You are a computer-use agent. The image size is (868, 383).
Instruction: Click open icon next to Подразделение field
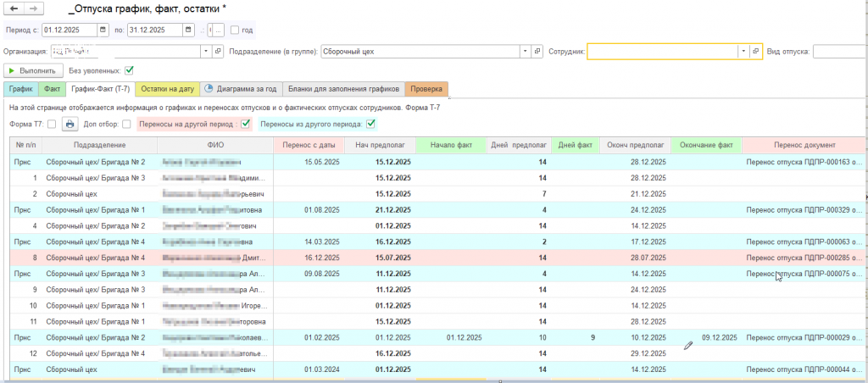click(537, 51)
